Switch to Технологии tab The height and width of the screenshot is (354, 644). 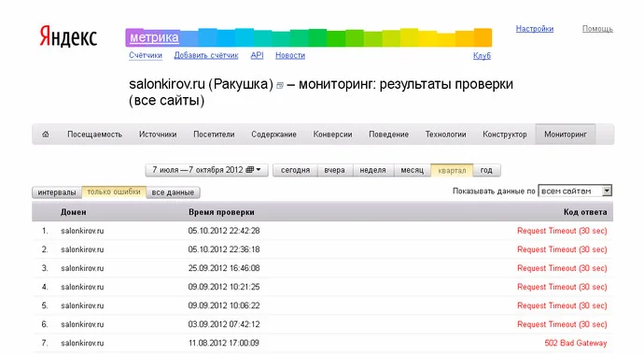(445, 135)
